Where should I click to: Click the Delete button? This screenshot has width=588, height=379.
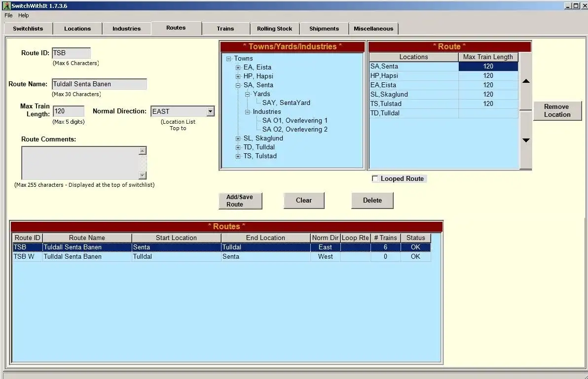(x=372, y=200)
